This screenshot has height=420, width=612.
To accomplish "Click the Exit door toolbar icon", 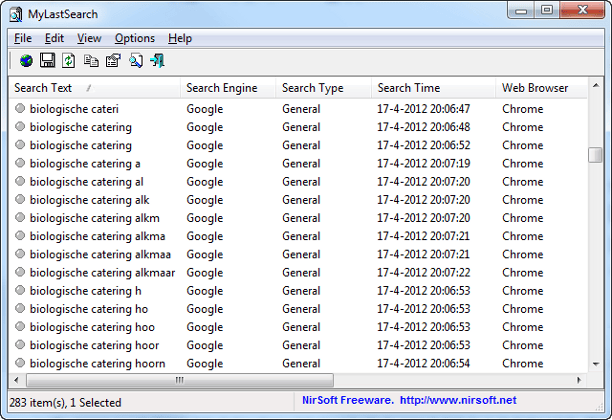I will pos(157,62).
